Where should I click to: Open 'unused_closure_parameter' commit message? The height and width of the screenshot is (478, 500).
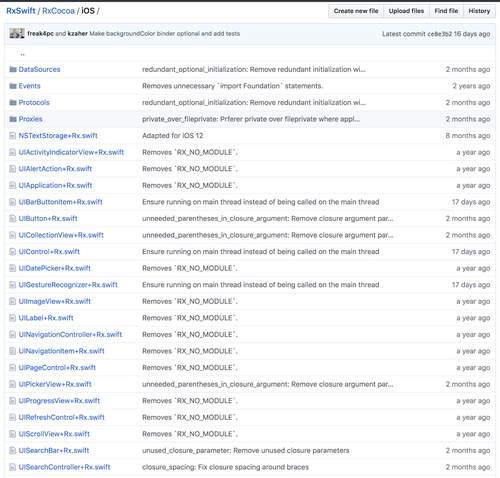click(246, 450)
